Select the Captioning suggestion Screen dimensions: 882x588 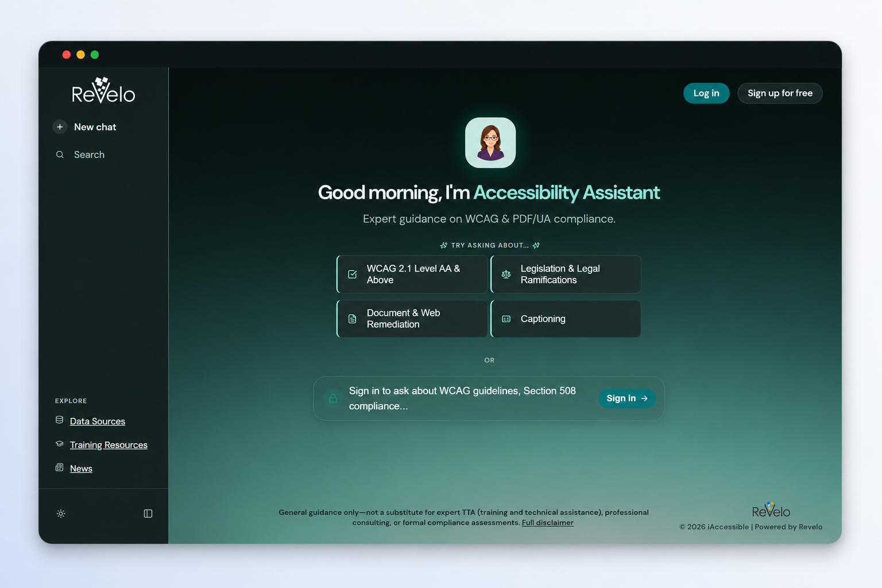tap(566, 319)
